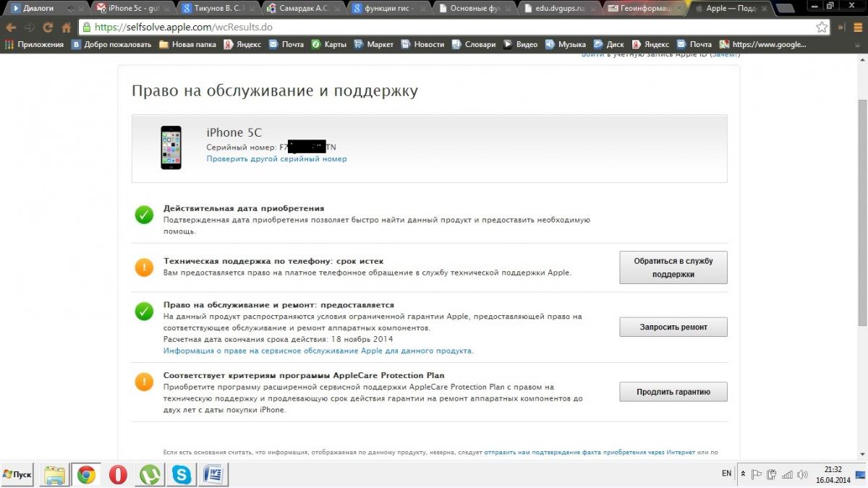
Task: Click the green checkmark beside Право на обслуживание и ремонт
Action: 144,312
